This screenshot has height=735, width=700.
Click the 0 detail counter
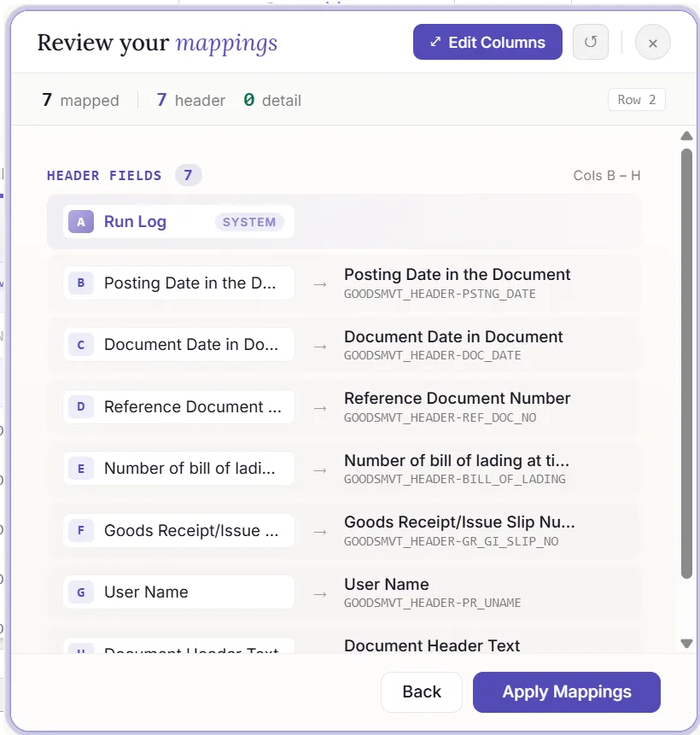[272, 100]
